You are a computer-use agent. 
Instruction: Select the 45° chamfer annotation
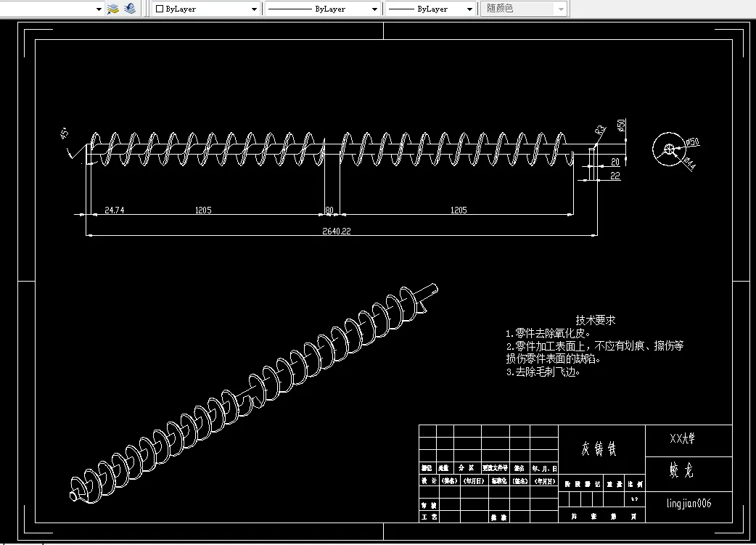[64, 133]
